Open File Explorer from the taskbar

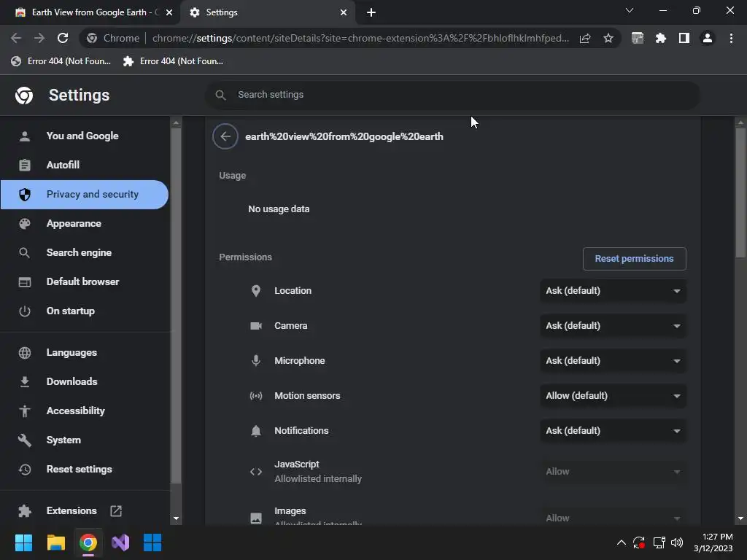coord(55,542)
